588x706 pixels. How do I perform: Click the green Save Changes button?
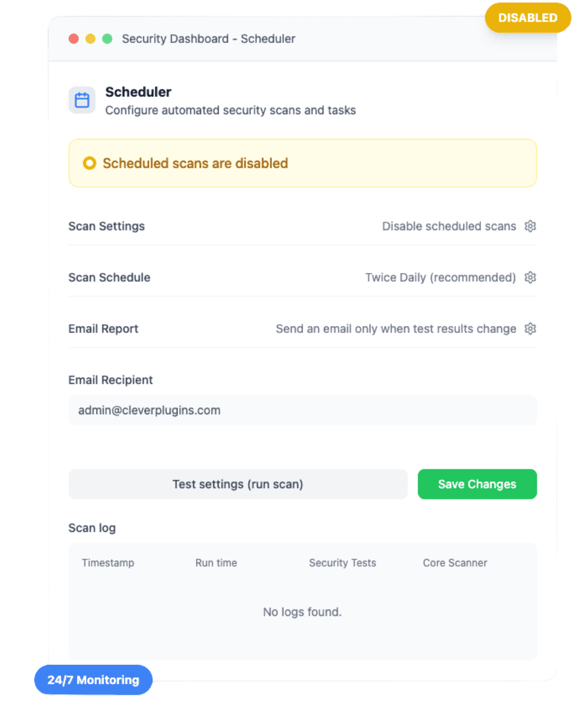coord(477,484)
